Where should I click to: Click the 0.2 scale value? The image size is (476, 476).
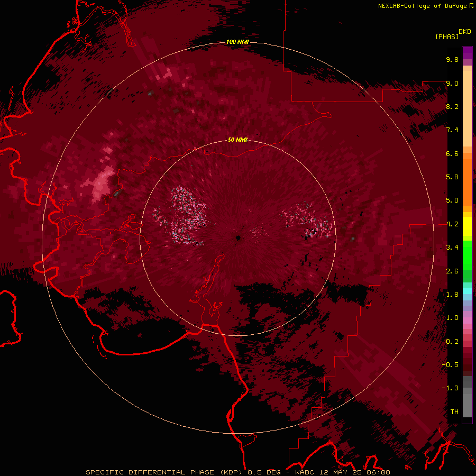452,342
